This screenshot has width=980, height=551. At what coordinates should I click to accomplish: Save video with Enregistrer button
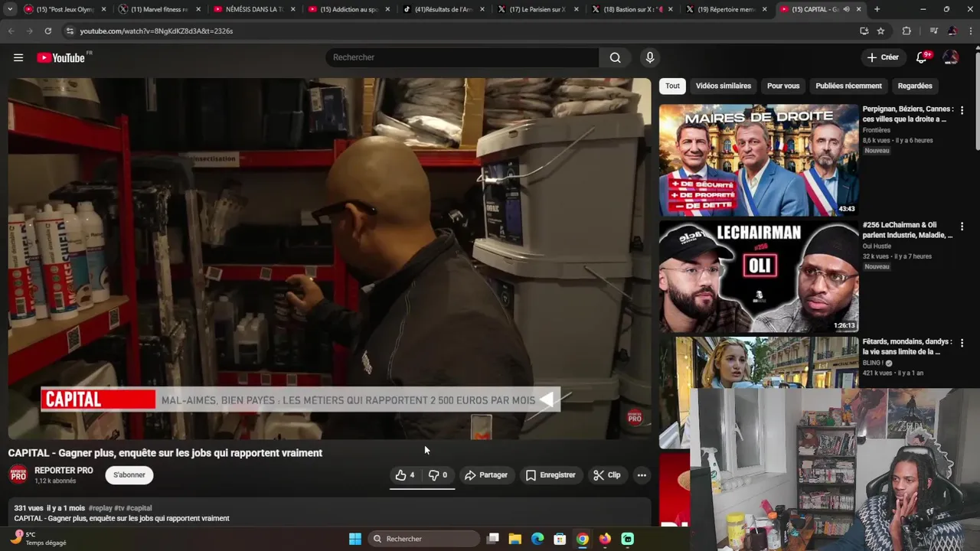pyautogui.click(x=550, y=475)
